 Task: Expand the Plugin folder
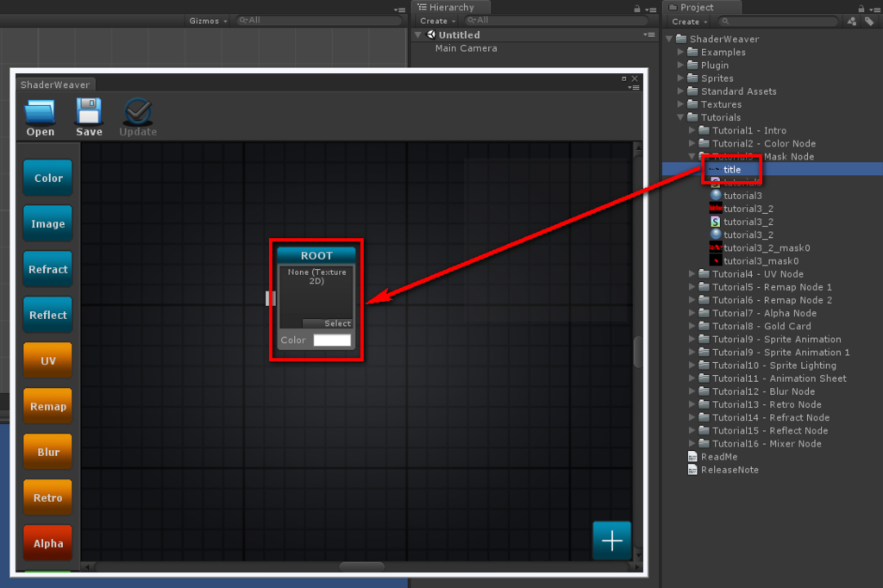[680, 65]
